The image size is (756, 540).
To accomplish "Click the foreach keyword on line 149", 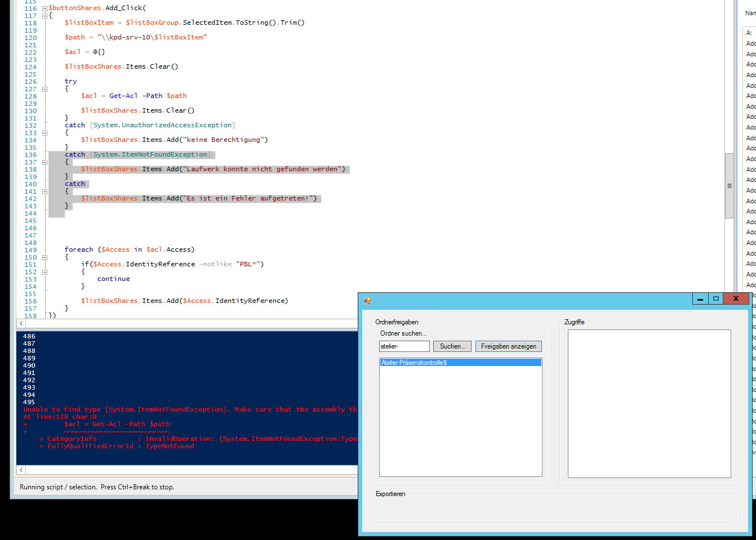I will coord(79,249).
